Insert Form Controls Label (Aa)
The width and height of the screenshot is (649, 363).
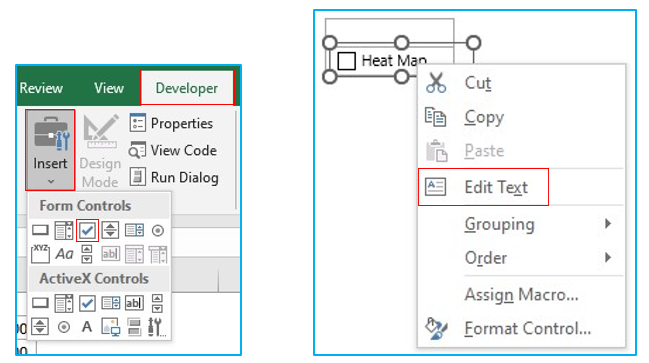[64, 254]
